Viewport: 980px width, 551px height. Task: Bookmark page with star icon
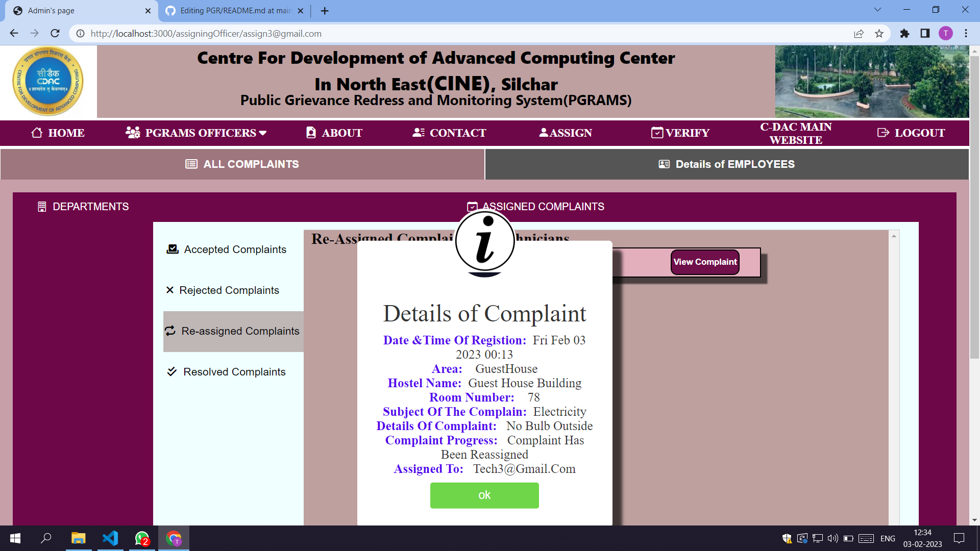[879, 34]
